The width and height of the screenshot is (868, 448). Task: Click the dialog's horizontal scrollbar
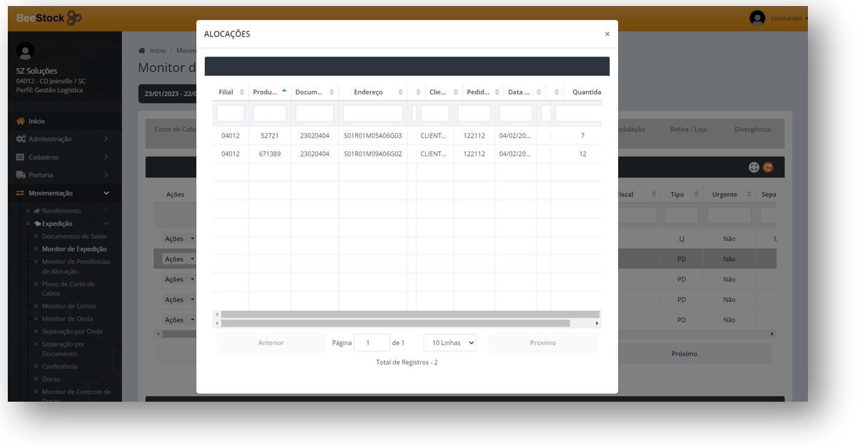point(395,324)
